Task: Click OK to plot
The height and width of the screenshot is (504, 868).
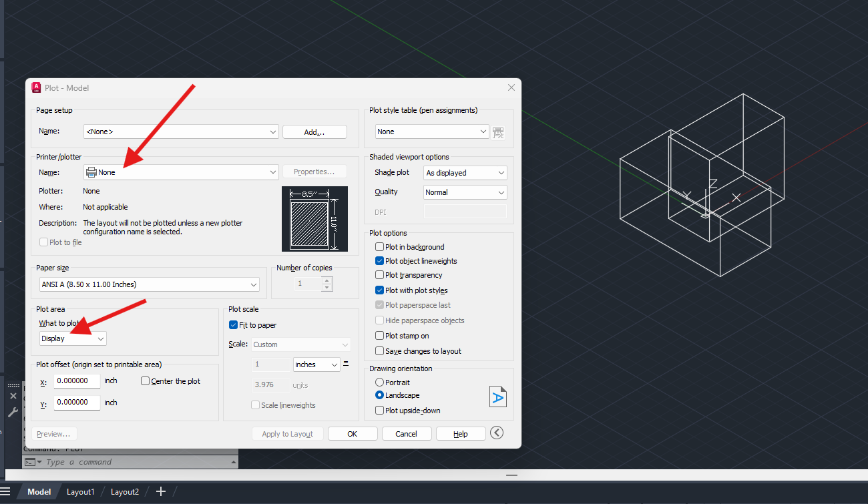Action: tap(353, 434)
